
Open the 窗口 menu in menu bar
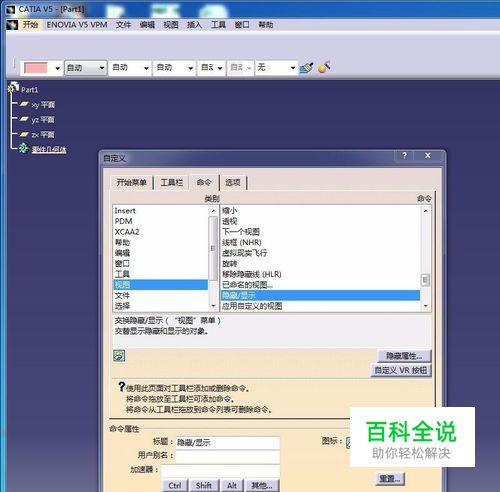242,25
